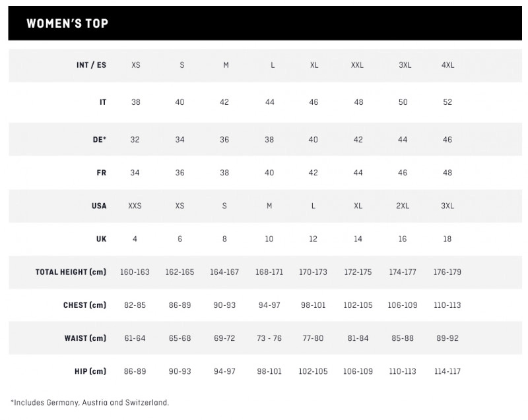
Task: Click the USA size 2XL cell
Action: coord(403,206)
